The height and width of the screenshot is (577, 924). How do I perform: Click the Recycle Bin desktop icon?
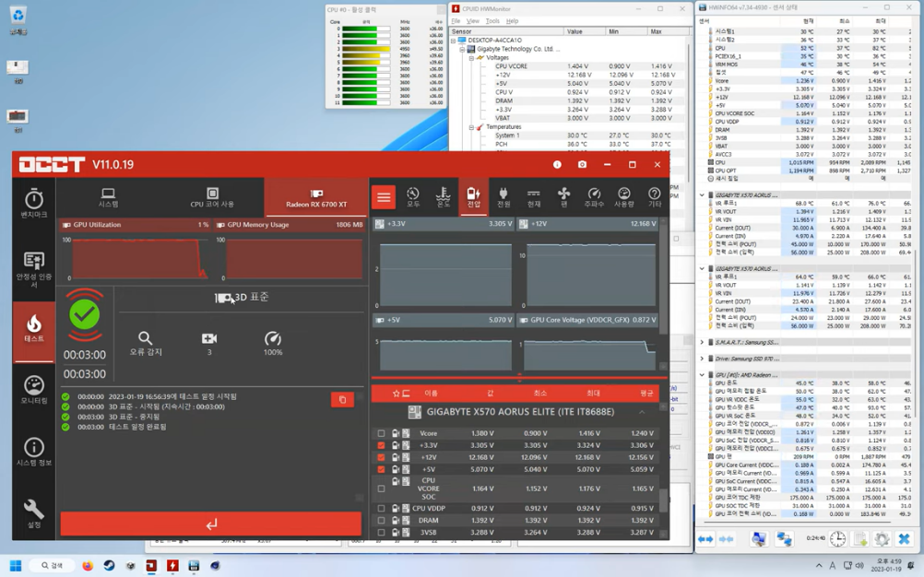[x=18, y=20]
